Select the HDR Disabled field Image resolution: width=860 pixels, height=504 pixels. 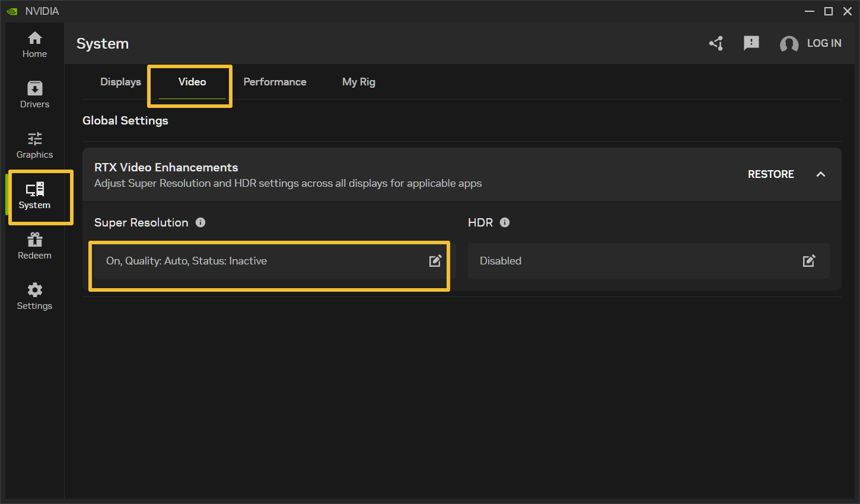(649, 261)
